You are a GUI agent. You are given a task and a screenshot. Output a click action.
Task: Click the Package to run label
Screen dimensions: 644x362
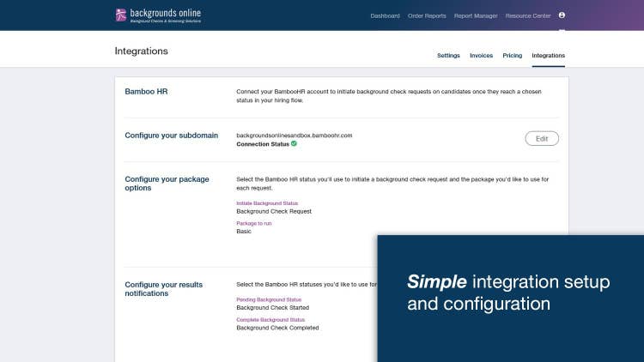click(254, 223)
